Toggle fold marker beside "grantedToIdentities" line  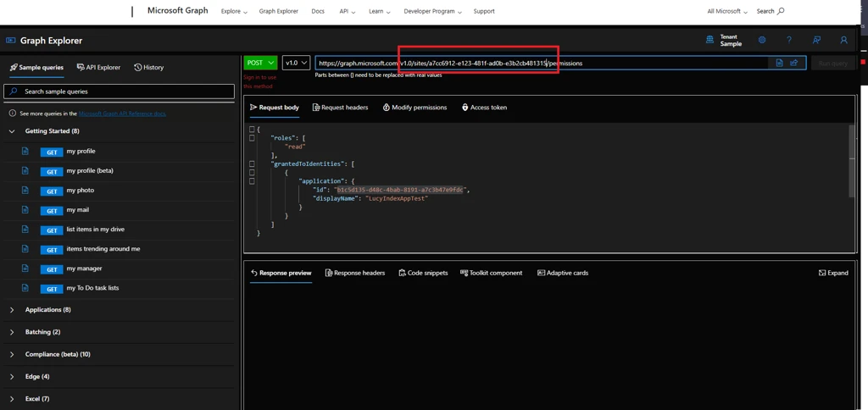(252, 163)
